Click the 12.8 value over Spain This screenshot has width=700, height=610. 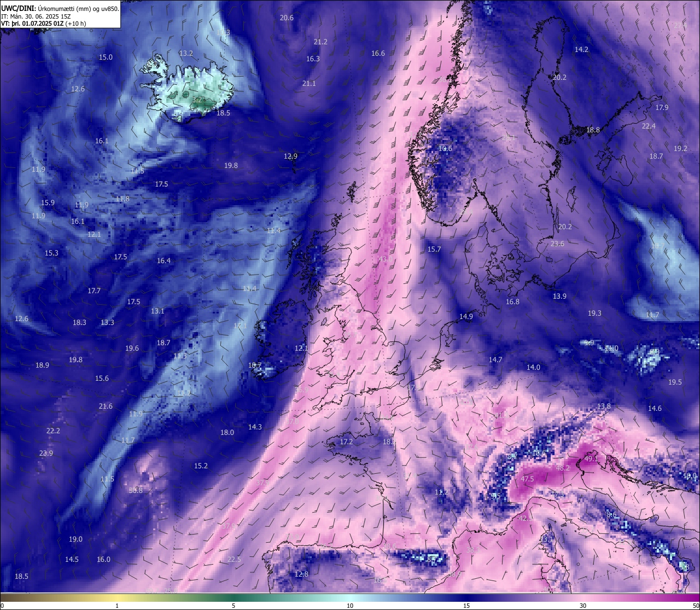tap(301, 574)
